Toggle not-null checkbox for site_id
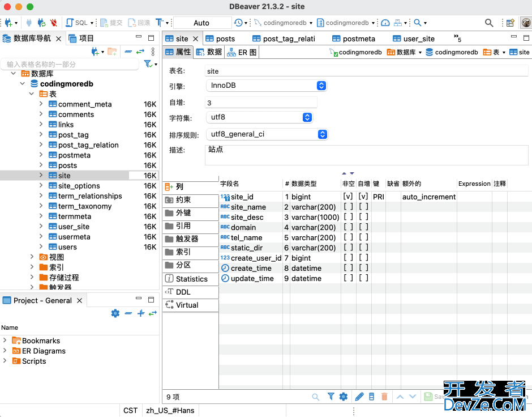Screen dimensions: 532x417 pyautogui.click(x=347, y=197)
